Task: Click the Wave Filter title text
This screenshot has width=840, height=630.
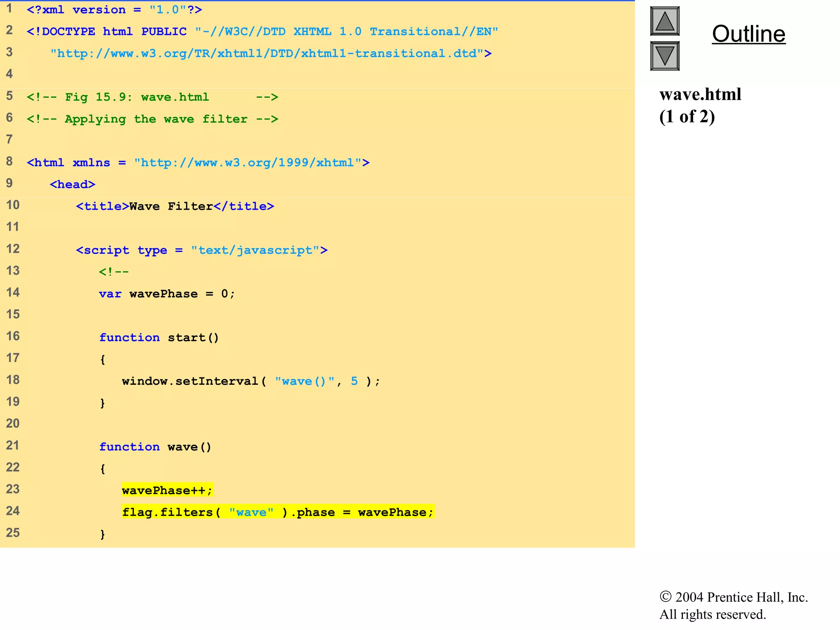Action: 171,206
